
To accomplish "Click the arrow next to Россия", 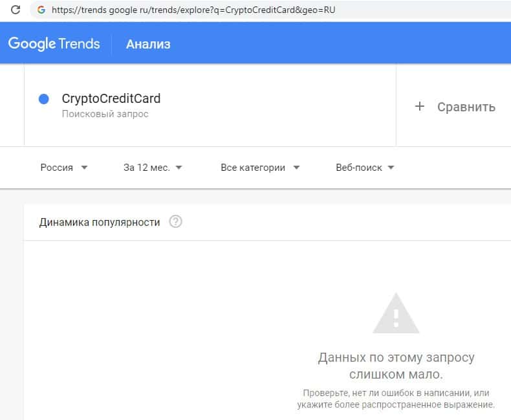I will [84, 168].
